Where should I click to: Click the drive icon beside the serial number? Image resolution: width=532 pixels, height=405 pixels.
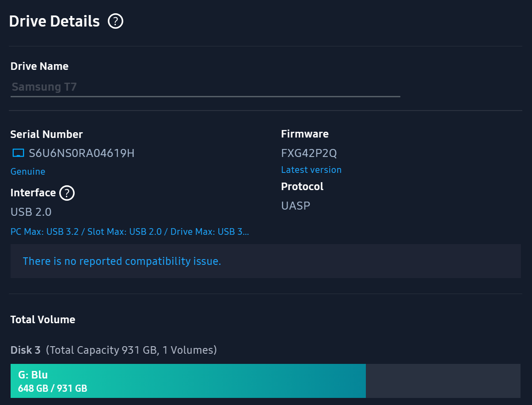point(18,153)
